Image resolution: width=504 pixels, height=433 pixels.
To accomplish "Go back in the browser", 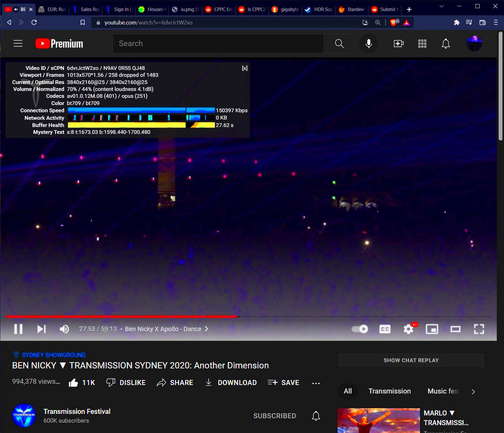I will 9,22.
